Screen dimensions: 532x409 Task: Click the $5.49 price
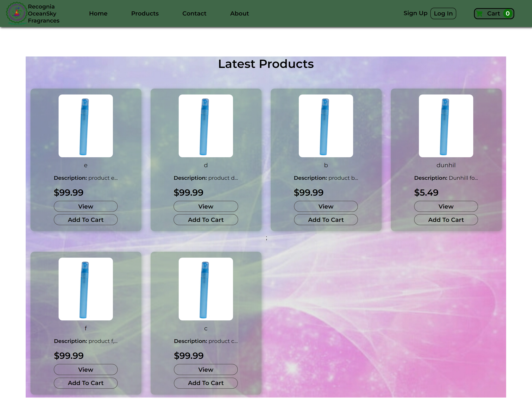coord(426,193)
